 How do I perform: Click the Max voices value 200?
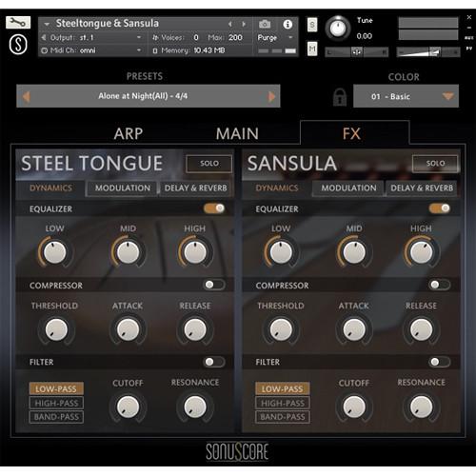[x=235, y=38]
